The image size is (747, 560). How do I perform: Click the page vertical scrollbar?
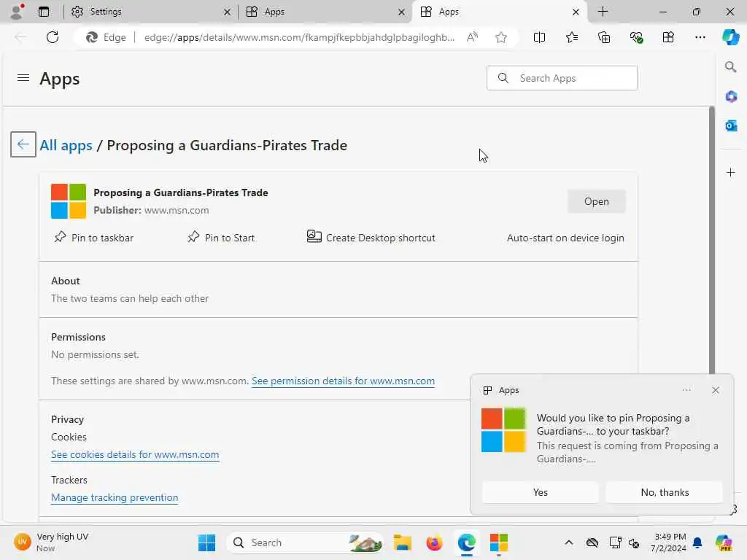tap(711, 241)
